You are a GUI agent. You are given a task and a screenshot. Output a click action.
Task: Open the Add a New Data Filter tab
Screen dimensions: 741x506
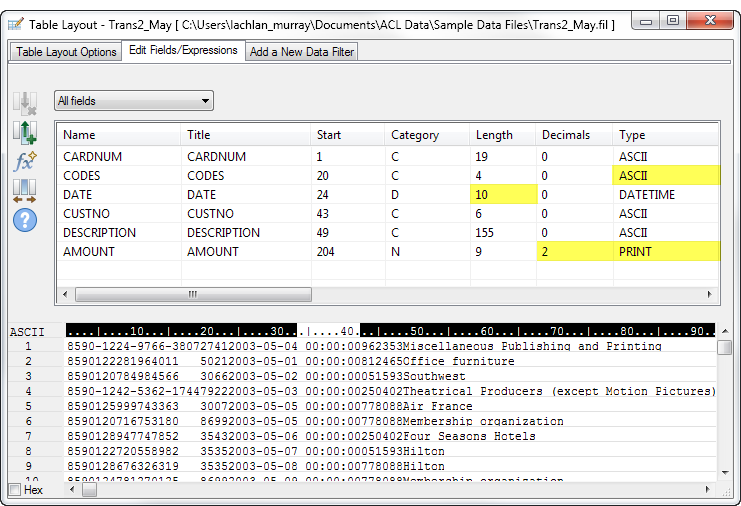point(301,52)
